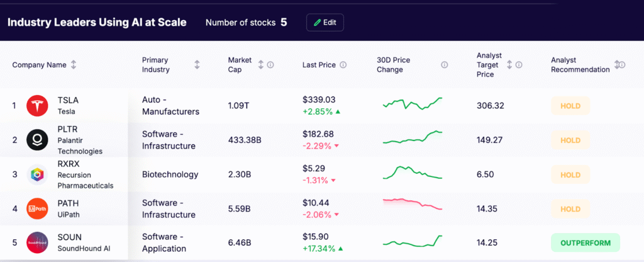Image resolution: width=644 pixels, height=262 pixels.
Task: Click the Palantir 30D price sparkline
Action: coord(413,137)
